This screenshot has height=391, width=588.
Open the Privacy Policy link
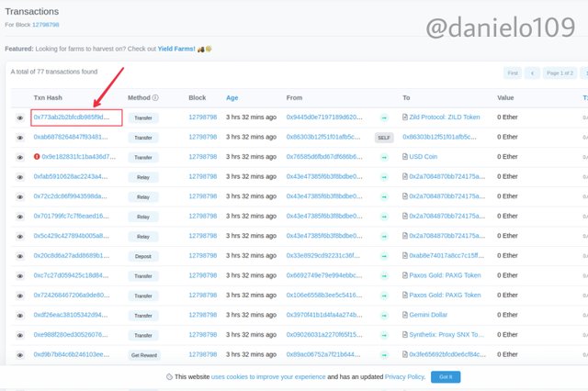tap(404, 376)
